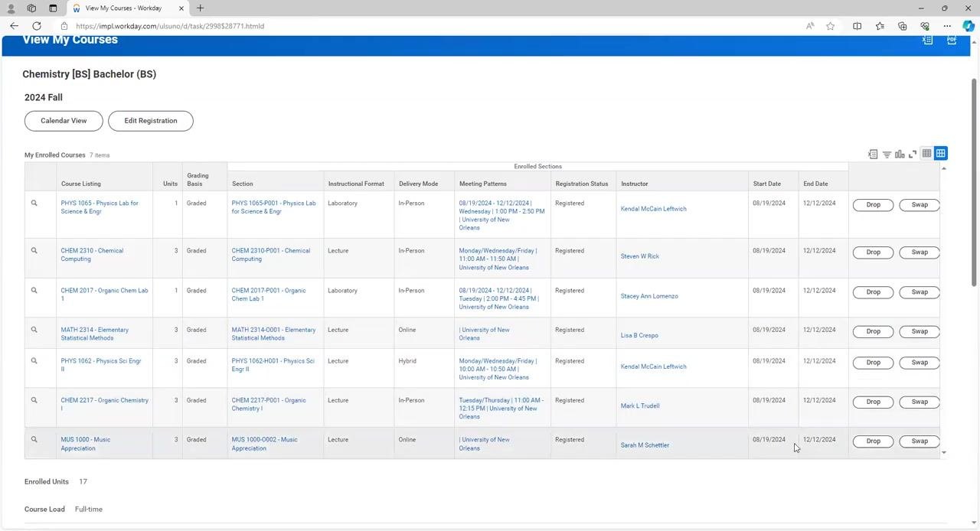The height and width of the screenshot is (531, 980).
Task: Open CHEM 2310-P001 section link
Action: (271, 255)
